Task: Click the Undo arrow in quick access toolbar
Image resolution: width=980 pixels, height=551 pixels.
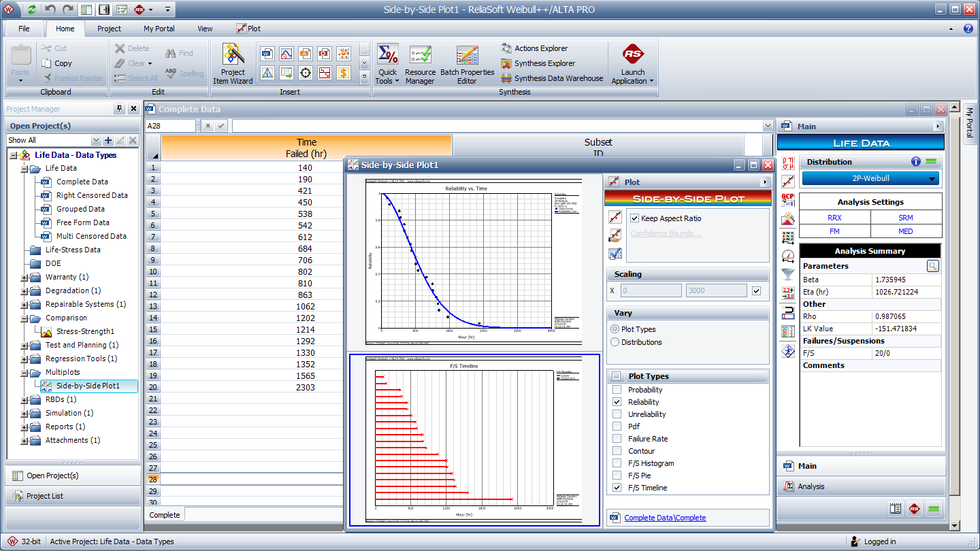Action: point(50,10)
